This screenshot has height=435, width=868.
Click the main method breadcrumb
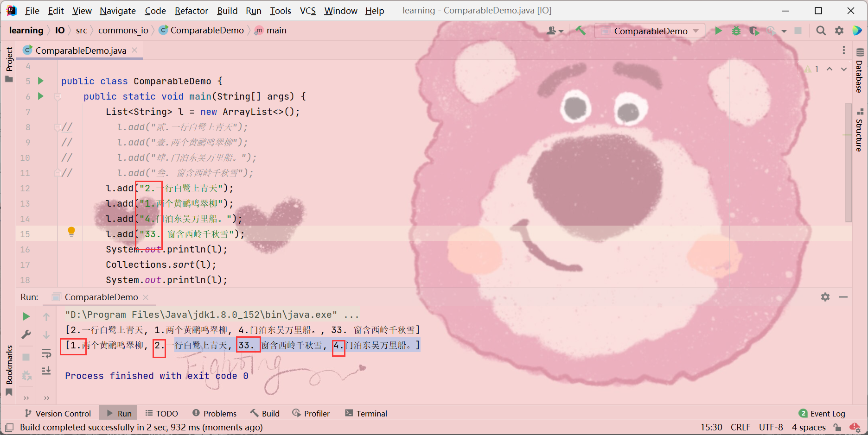271,30
